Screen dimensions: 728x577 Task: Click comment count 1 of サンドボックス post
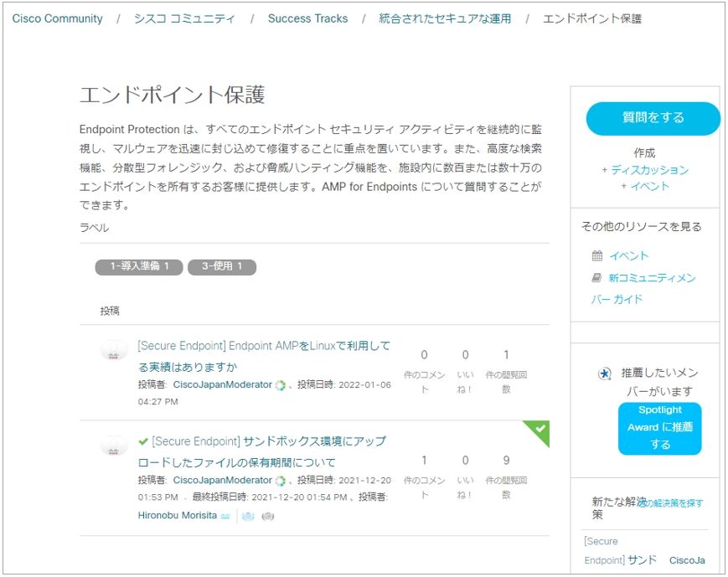[424, 460]
